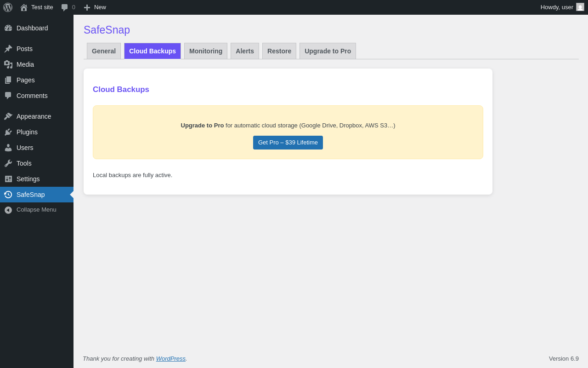Click the Settings sliders icon
588x368 pixels.
(8, 179)
